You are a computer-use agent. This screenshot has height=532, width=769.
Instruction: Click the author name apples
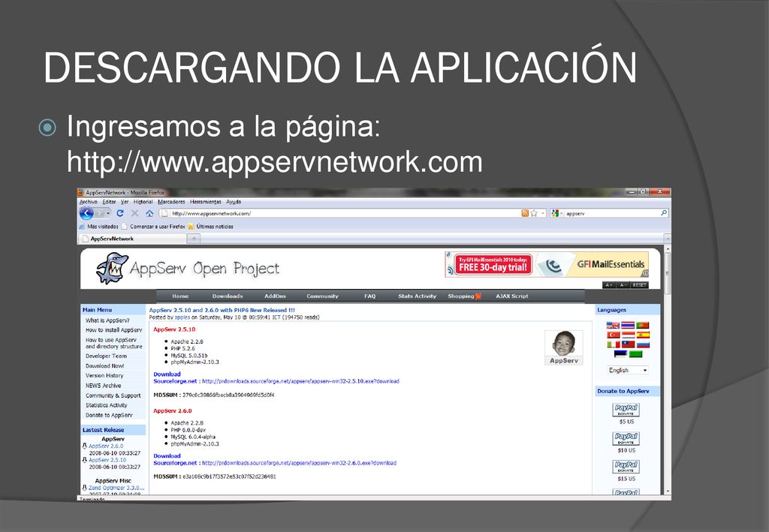pyautogui.click(x=182, y=317)
